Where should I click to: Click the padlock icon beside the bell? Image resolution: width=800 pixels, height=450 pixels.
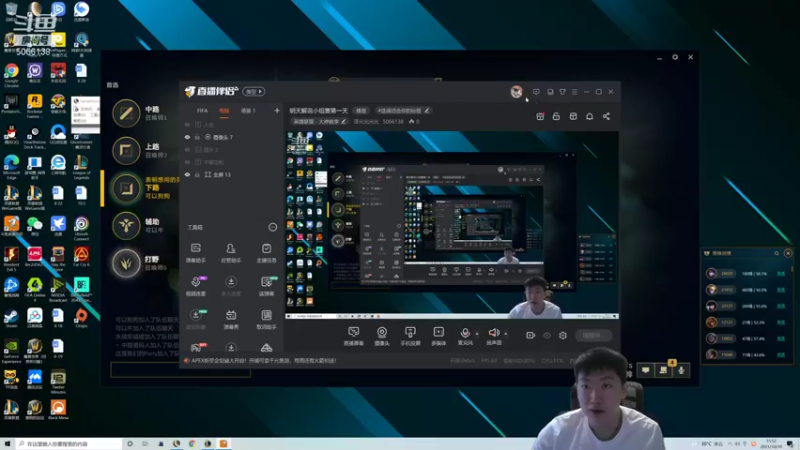pos(556,116)
